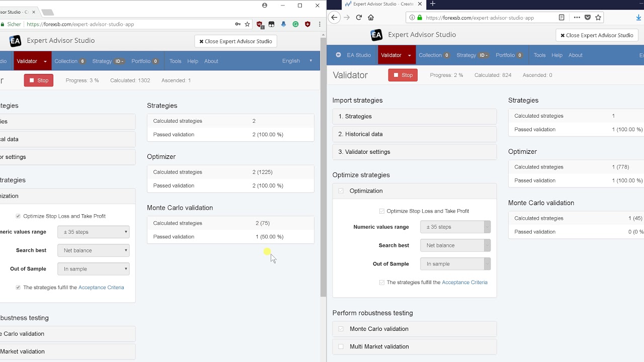
Task: Click the Firefox reload icon
Action: (359, 17)
